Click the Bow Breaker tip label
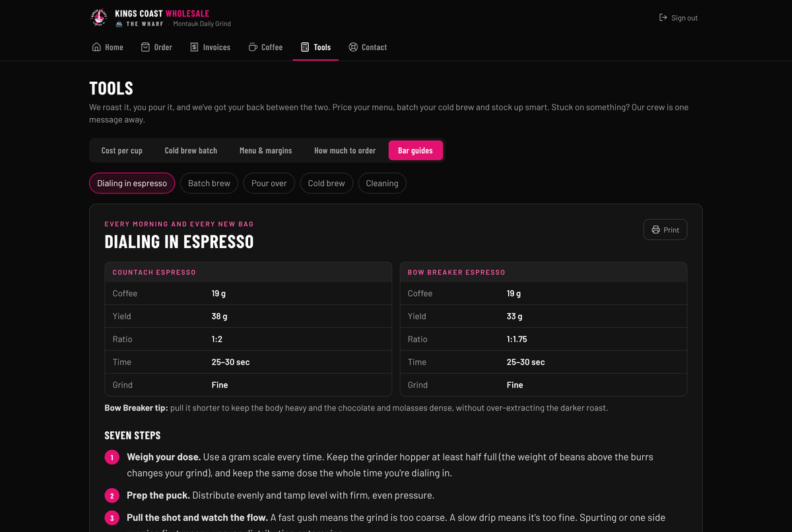 pos(136,408)
